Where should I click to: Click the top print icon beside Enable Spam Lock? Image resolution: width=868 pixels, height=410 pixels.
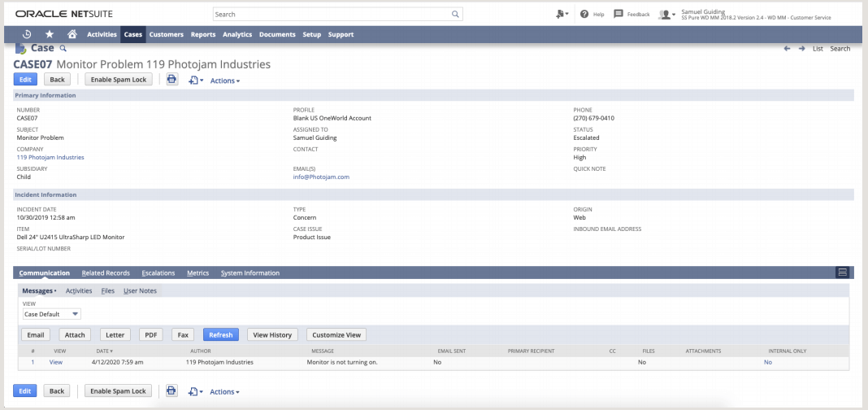[x=171, y=80]
